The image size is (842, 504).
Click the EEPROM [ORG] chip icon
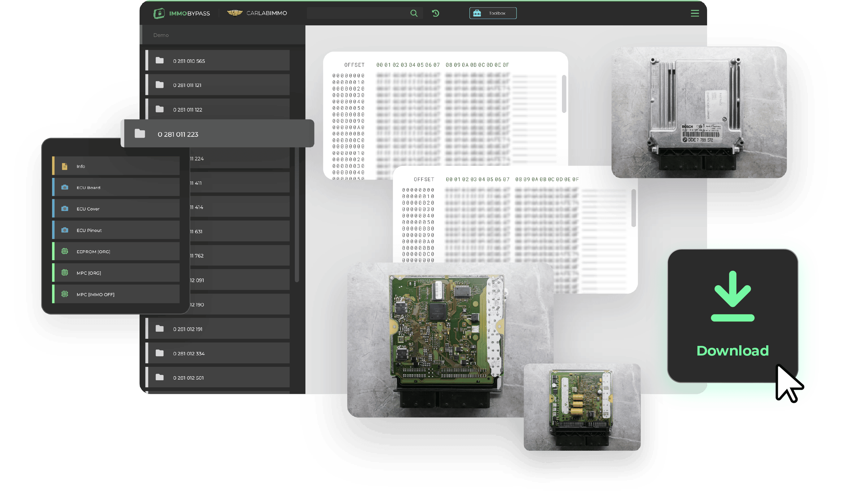[65, 251]
